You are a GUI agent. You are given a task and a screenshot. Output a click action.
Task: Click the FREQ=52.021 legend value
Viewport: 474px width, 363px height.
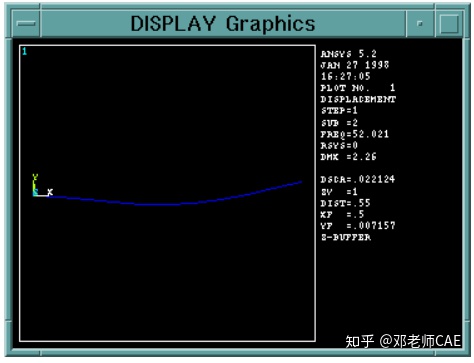(355, 134)
